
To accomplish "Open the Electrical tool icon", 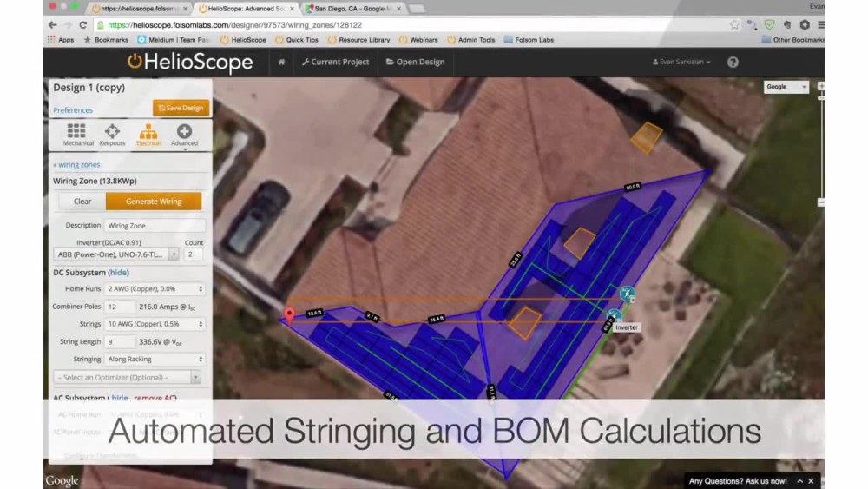I will click(x=148, y=135).
